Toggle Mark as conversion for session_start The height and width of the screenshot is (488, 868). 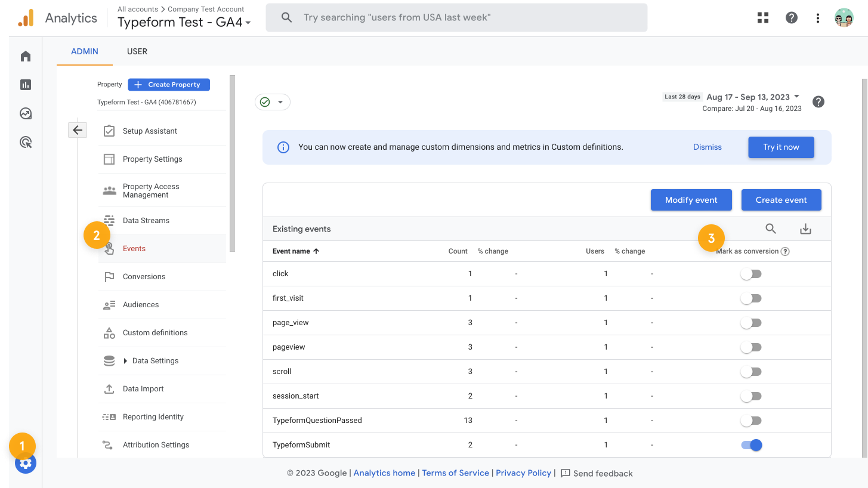pyautogui.click(x=751, y=396)
